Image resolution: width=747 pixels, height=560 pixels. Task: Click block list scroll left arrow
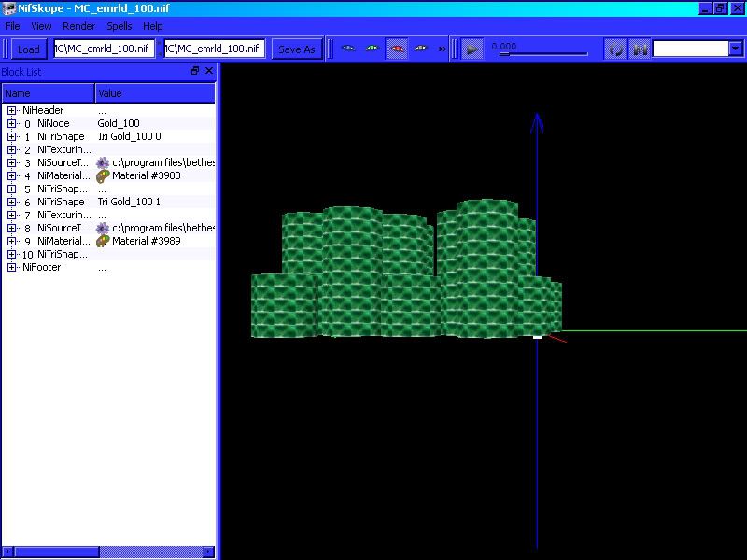[7, 552]
